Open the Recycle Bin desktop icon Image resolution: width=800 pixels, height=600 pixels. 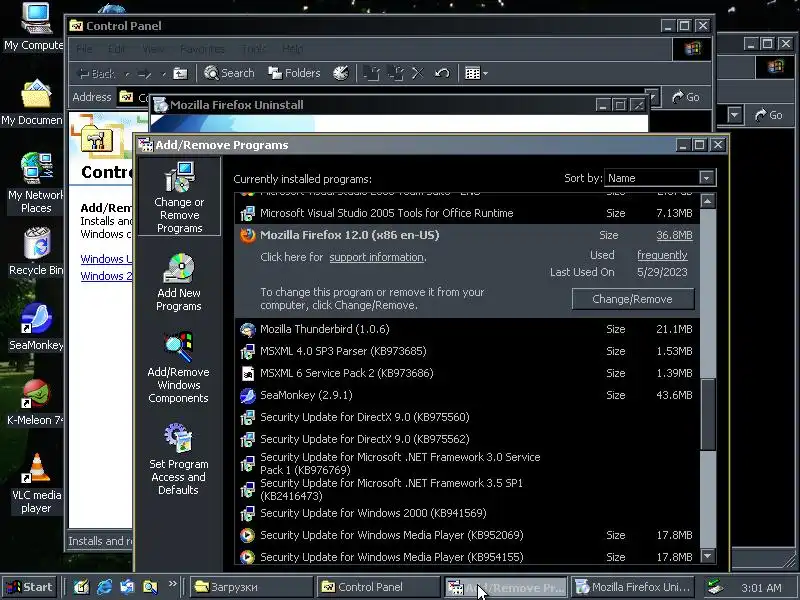click(36, 252)
